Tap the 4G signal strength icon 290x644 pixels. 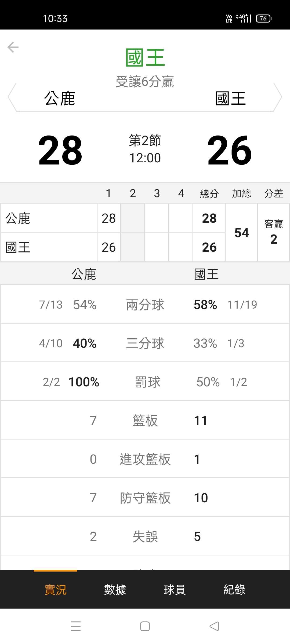tap(244, 19)
